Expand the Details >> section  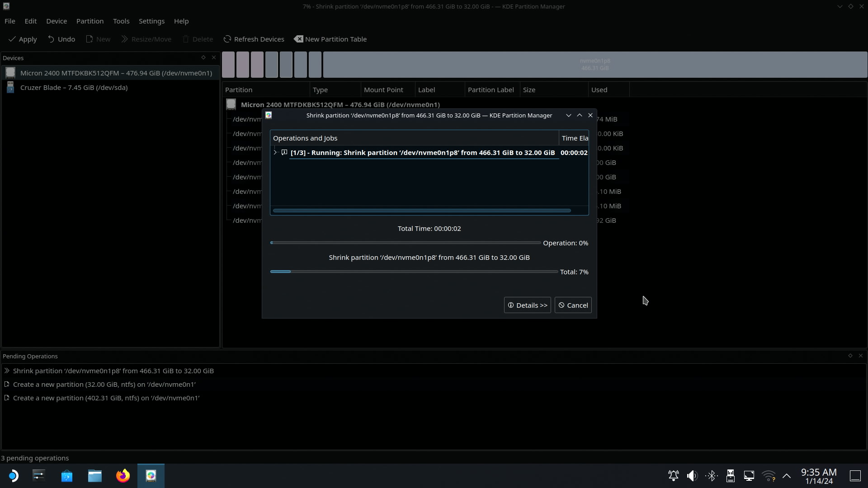[x=527, y=305]
